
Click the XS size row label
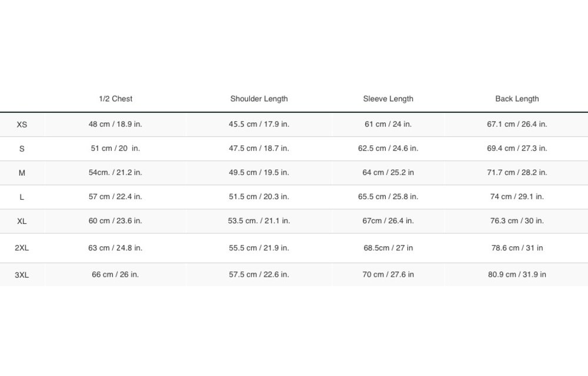22,125
